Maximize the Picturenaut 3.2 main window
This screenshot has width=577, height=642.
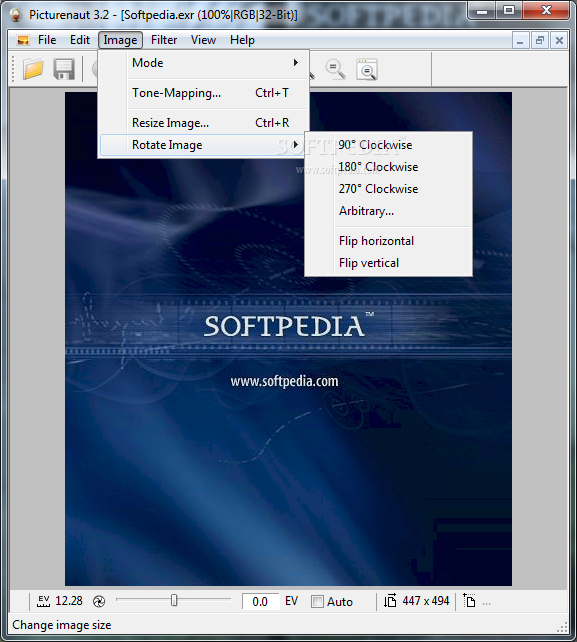pyautogui.click(x=509, y=10)
